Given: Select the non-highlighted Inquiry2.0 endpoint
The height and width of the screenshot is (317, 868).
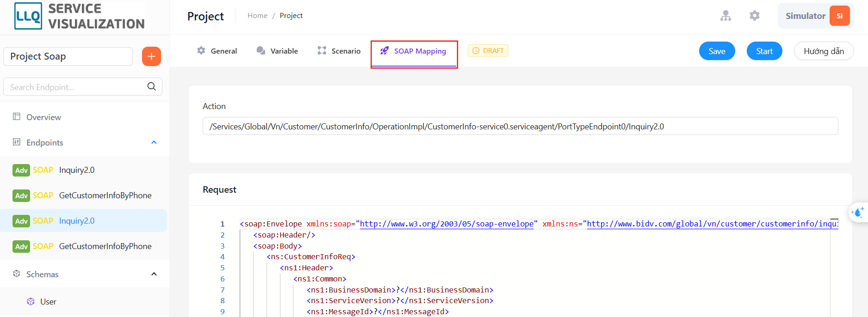Looking at the screenshot, I should (x=83, y=170).
